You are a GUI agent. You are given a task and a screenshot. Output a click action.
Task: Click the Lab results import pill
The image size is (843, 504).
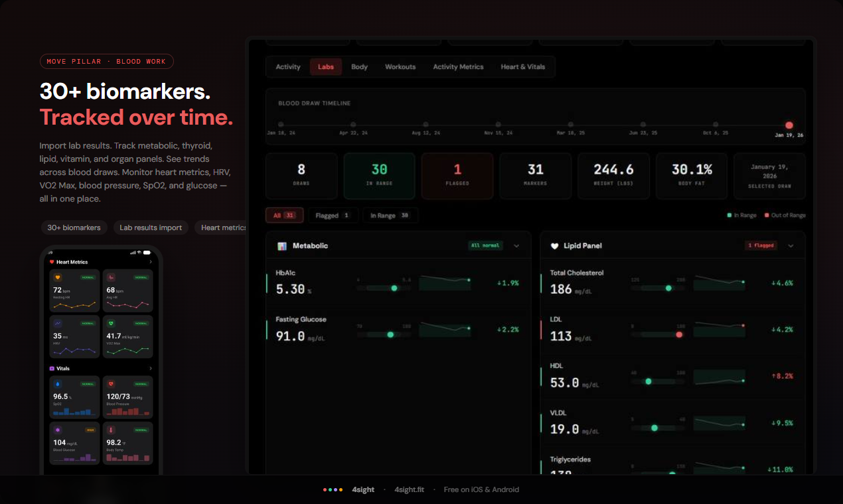[151, 227]
